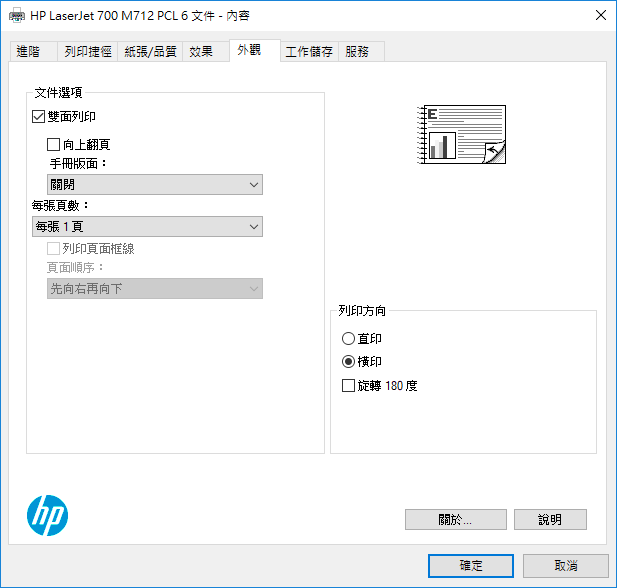Uncheck the 雙面列印 checkbox
Image resolution: width=617 pixels, height=588 pixels.
pyautogui.click(x=38, y=116)
